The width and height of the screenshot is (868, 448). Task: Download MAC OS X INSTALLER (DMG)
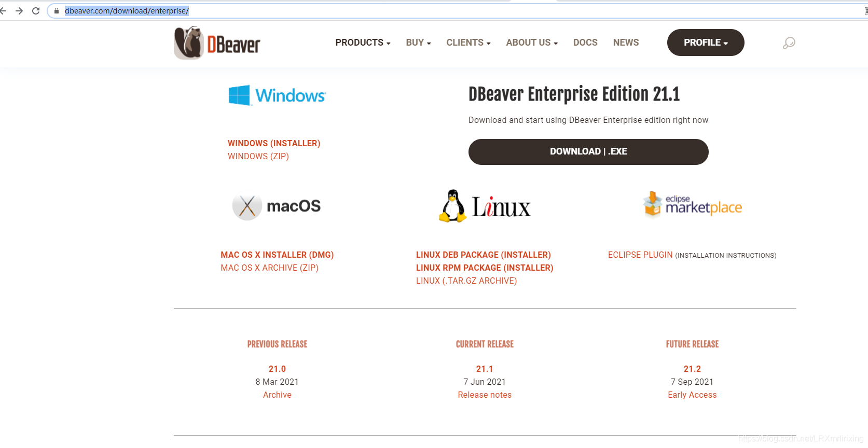pos(277,255)
